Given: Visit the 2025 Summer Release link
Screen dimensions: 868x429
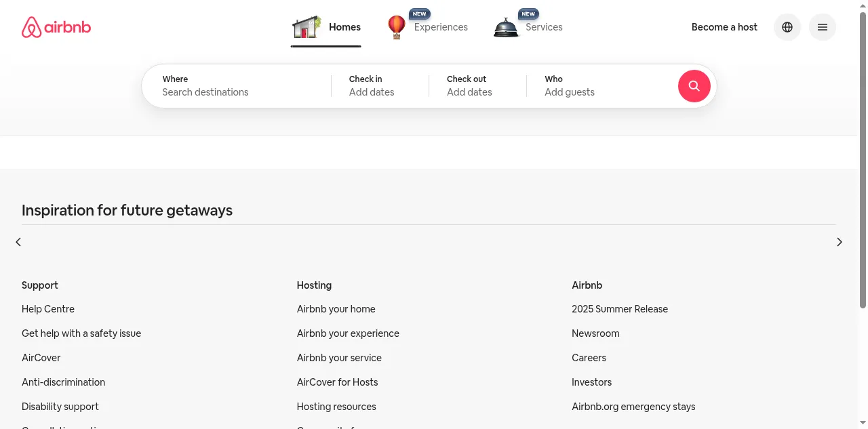Looking at the screenshot, I should click(619, 309).
